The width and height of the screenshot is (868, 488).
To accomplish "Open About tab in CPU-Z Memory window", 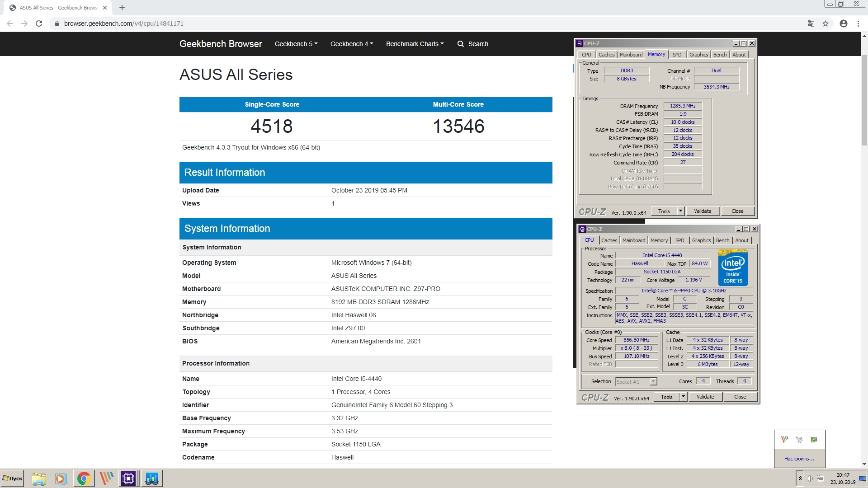I will (739, 55).
